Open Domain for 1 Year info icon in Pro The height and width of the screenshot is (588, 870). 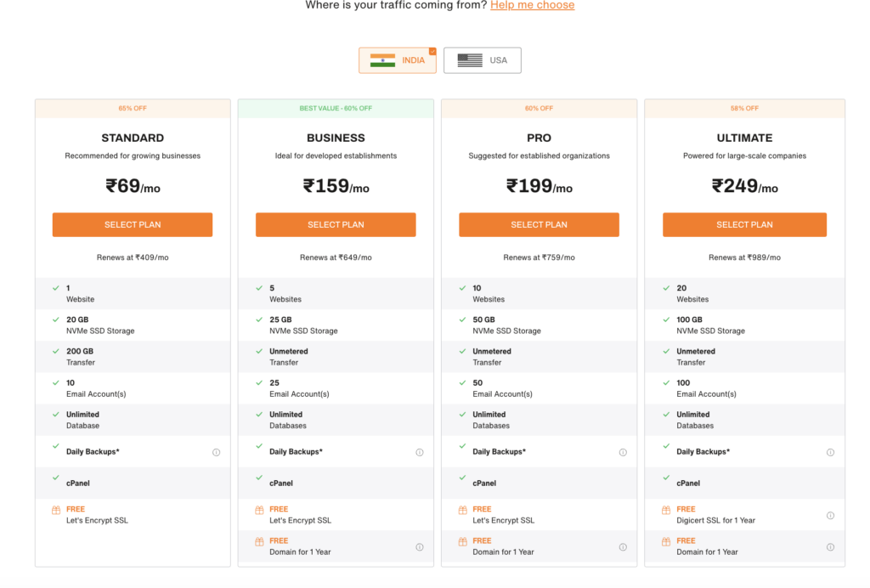pos(623,547)
